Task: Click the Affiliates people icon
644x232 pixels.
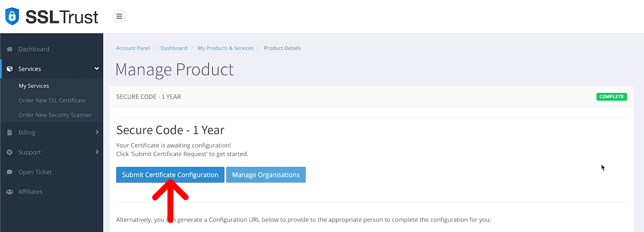Action: [9, 192]
